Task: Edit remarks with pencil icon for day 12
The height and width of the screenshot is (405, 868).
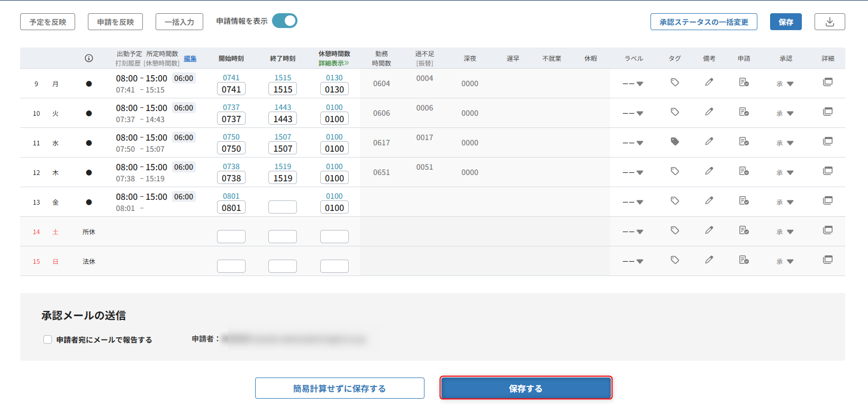Action: (709, 171)
